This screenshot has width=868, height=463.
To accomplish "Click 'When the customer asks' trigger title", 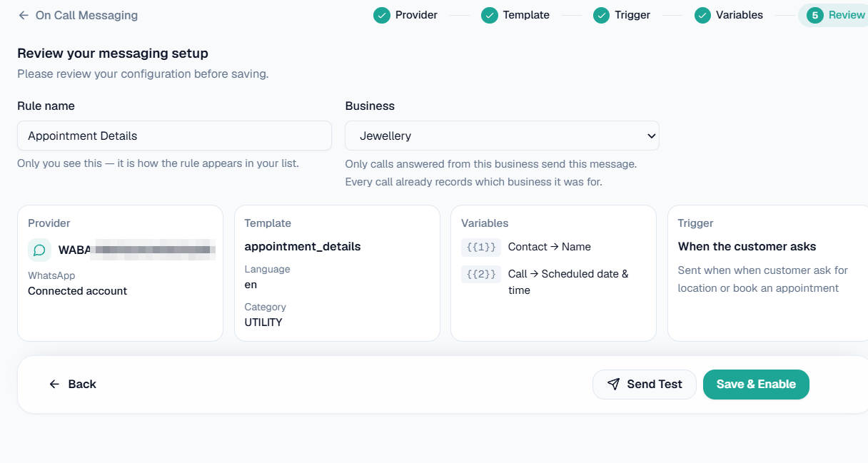I will coord(747,247).
